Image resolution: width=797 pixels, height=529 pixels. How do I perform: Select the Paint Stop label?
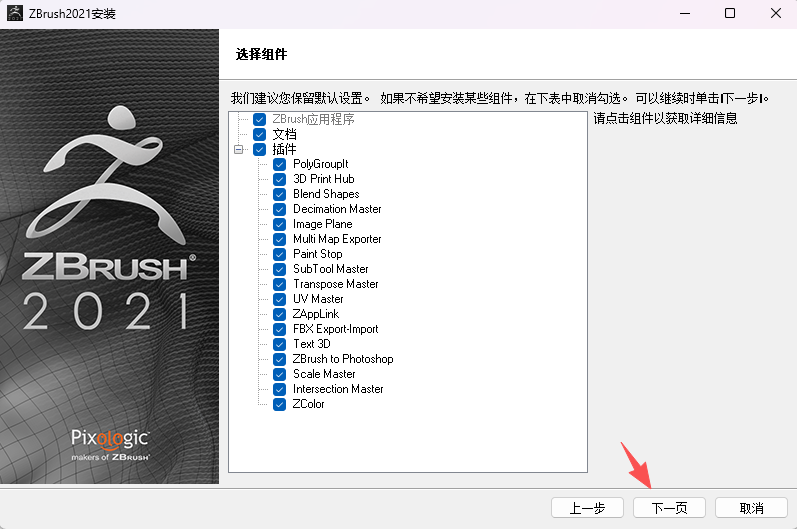point(318,254)
